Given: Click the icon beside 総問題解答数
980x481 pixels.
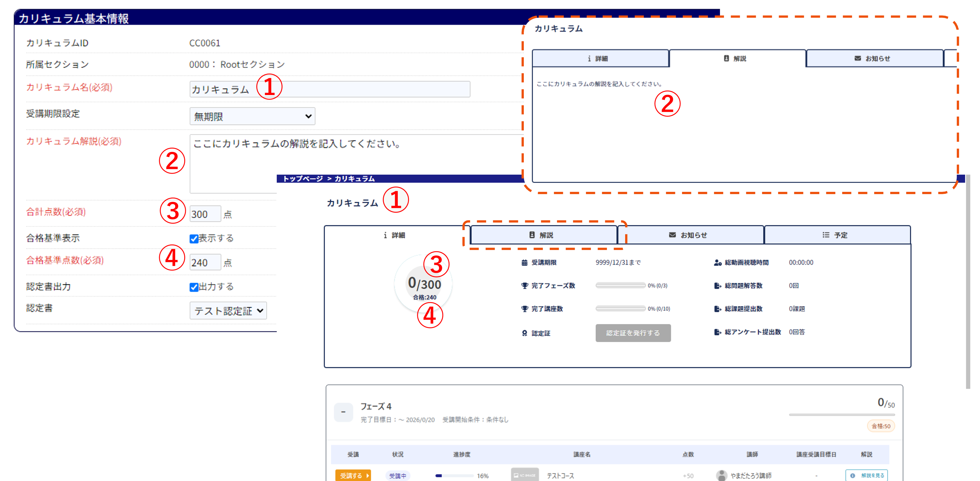Looking at the screenshot, I should [718, 286].
